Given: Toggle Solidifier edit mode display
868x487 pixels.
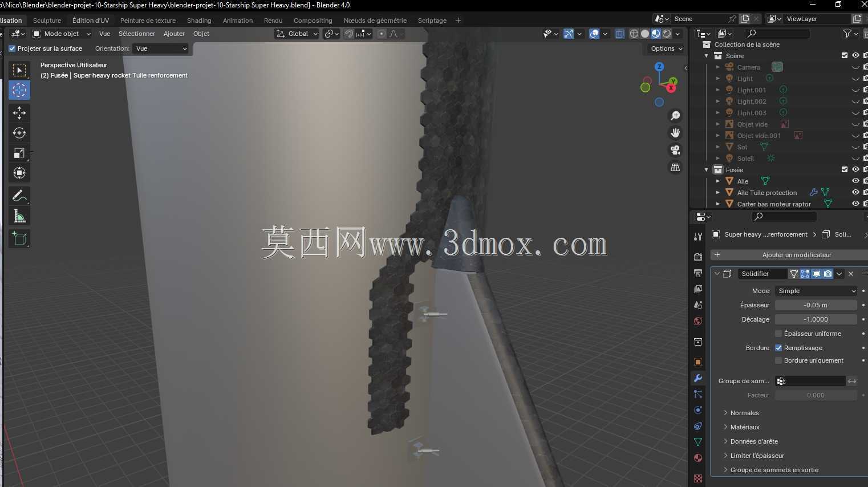Looking at the screenshot, I should (x=805, y=274).
